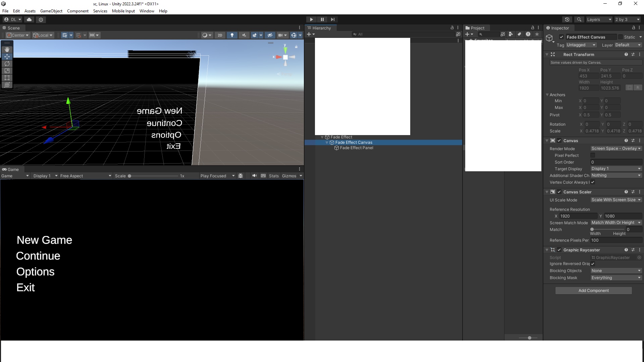644x362 pixels.
Task: Open the Render Mode dropdown
Action: [x=616, y=148]
